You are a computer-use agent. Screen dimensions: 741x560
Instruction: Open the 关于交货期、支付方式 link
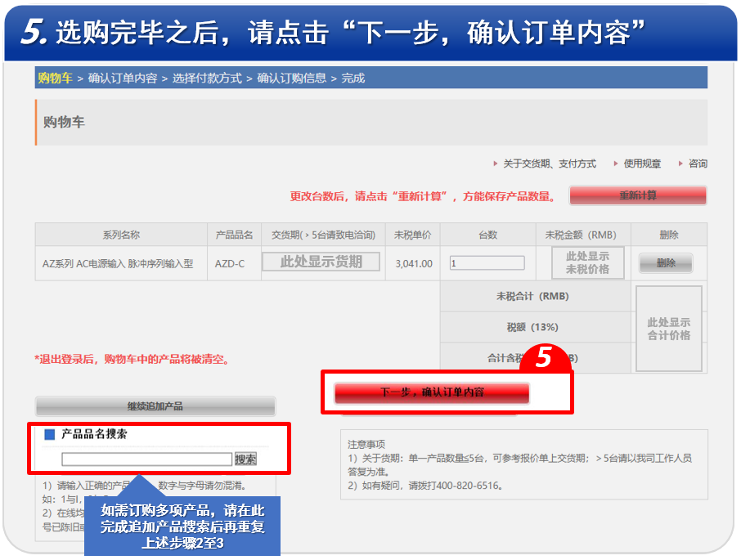click(x=549, y=164)
